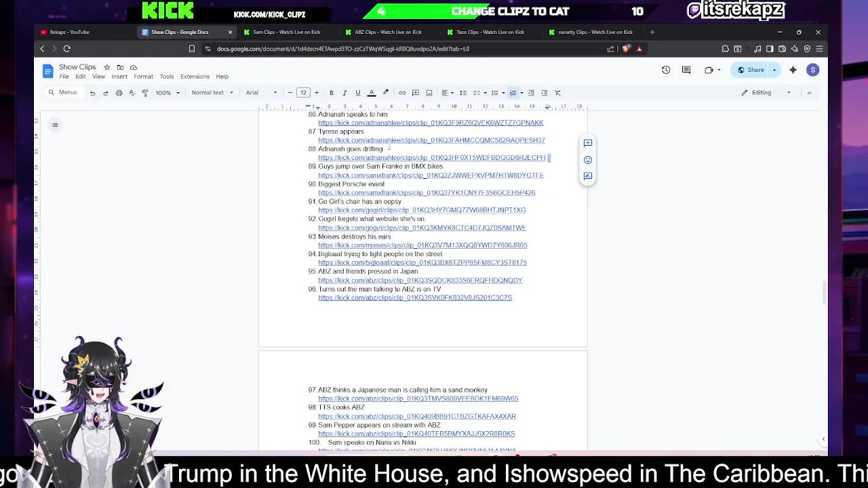Open the Google account avatar S
The image size is (868, 488).
pos(813,70)
